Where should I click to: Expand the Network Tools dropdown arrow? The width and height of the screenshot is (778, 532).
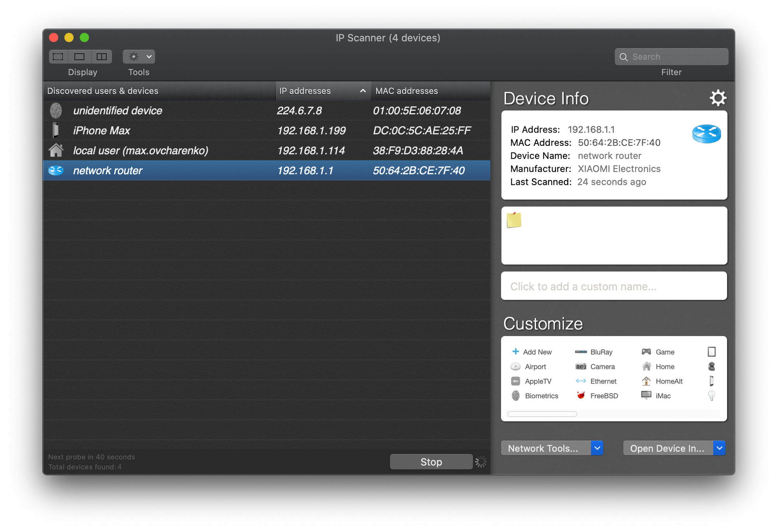pyautogui.click(x=597, y=448)
